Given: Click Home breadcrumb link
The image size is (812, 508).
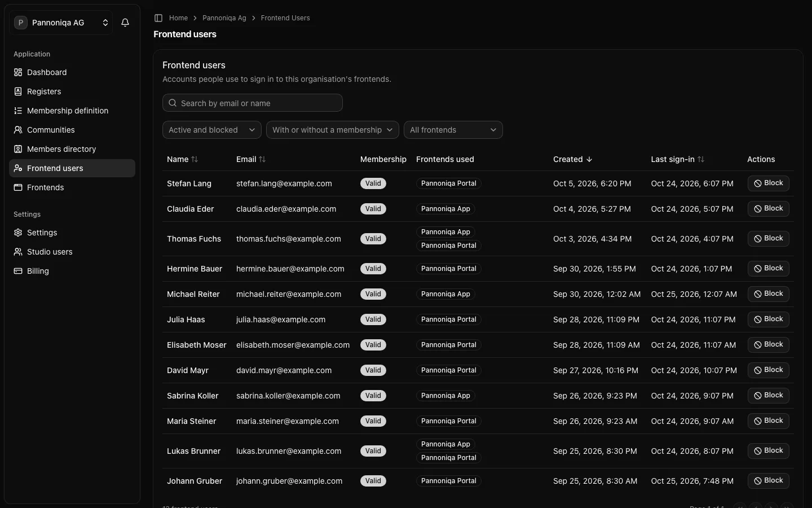Looking at the screenshot, I should pos(178,18).
